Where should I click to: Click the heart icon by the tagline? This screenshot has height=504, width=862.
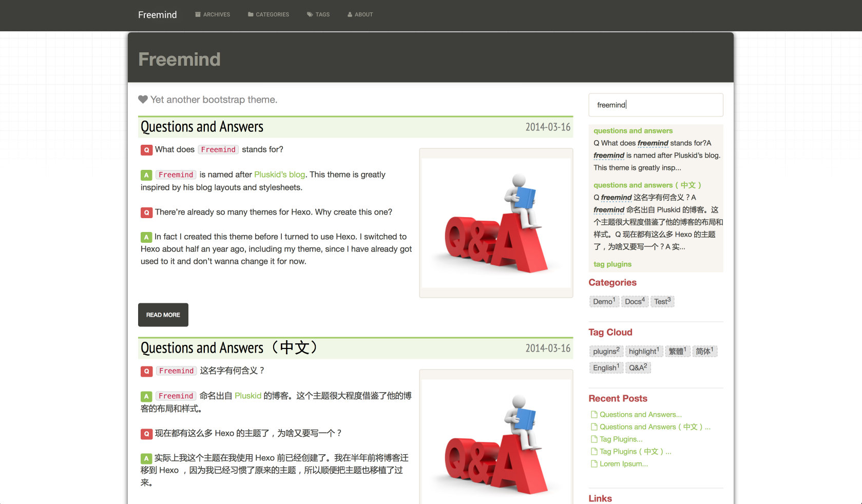click(143, 100)
